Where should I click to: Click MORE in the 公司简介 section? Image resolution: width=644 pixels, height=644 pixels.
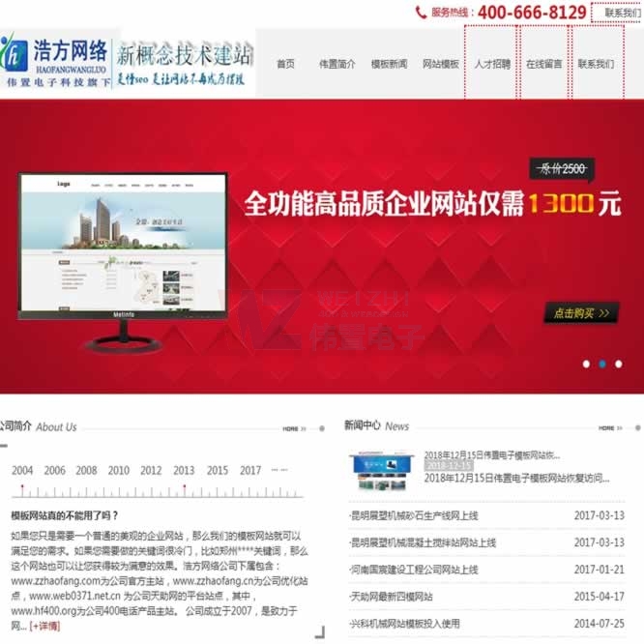[x=291, y=428]
